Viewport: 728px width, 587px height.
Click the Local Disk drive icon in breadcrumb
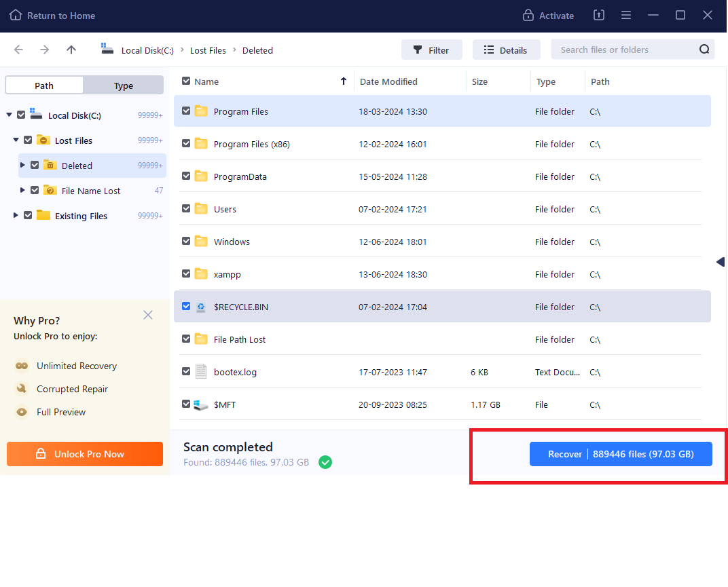[x=107, y=49]
